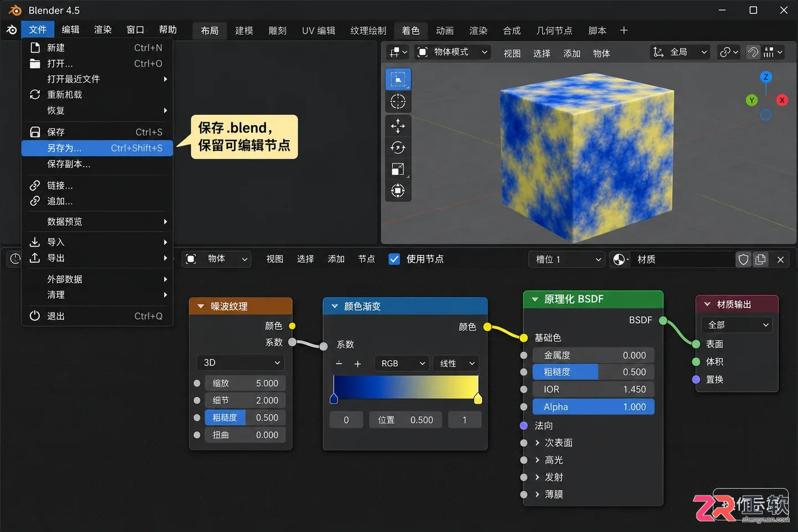Unlink the material with the X button
Screen dimensions: 798x532
pos(780,259)
